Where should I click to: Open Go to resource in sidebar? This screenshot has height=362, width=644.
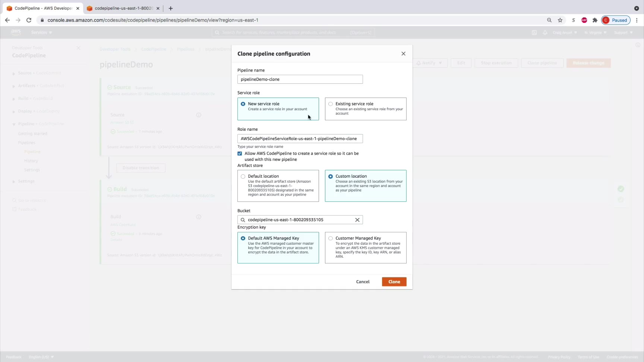point(29,200)
